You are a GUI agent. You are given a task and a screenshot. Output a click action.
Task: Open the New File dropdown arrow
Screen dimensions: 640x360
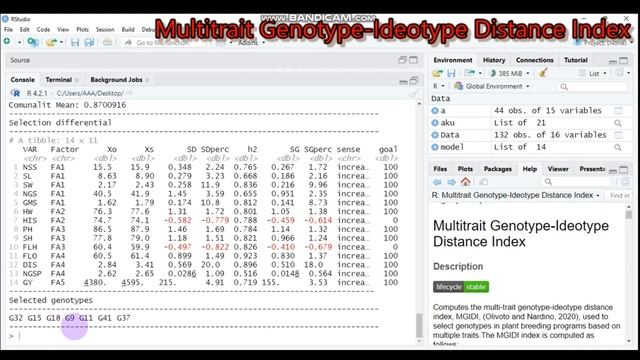pos(19,42)
